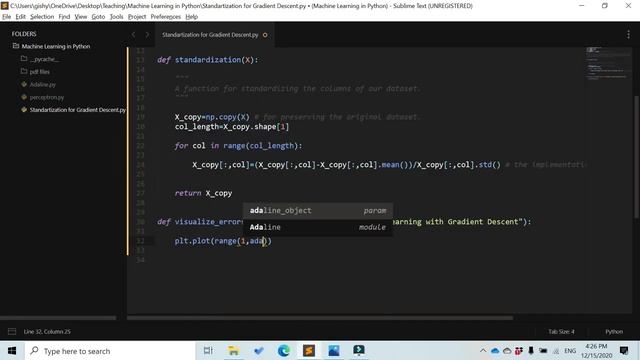Click the for col in range line

pyautogui.click(x=238, y=146)
